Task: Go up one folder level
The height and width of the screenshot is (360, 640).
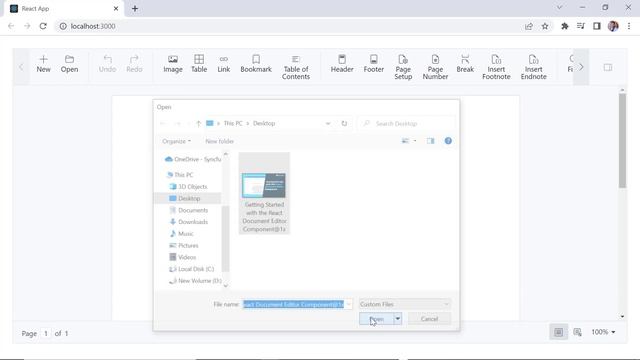Action: pos(198,123)
